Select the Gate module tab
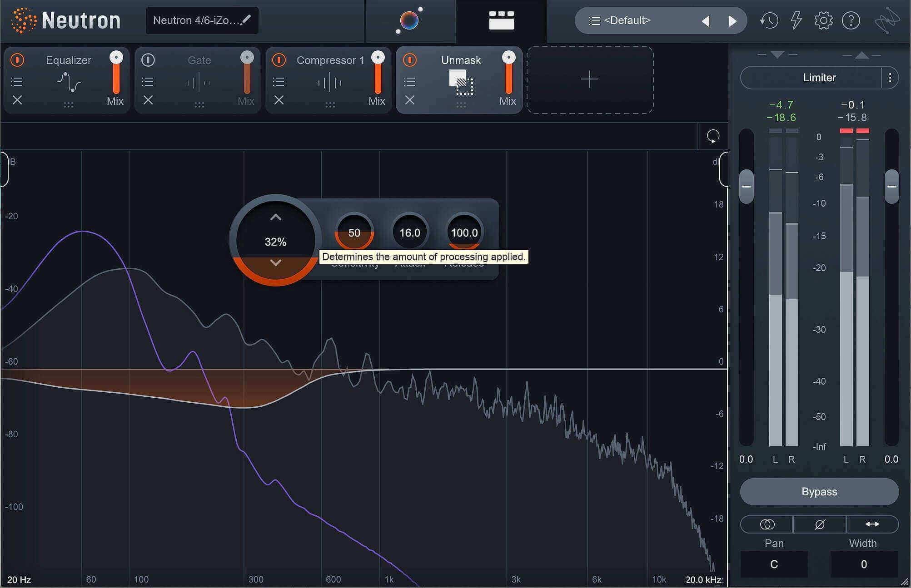 [197, 80]
